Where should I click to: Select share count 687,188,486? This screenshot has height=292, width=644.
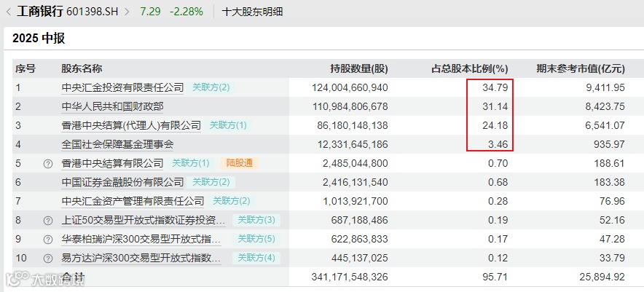click(359, 220)
